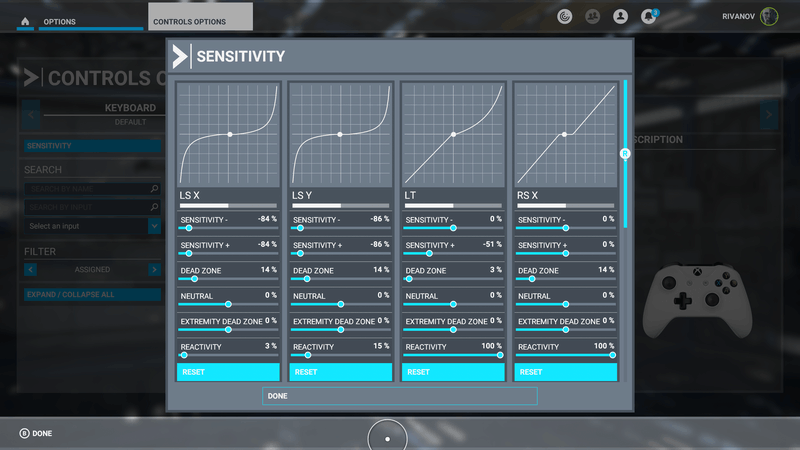
Task: Open RIVANOV's pilot avatar
Action: (769, 16)
